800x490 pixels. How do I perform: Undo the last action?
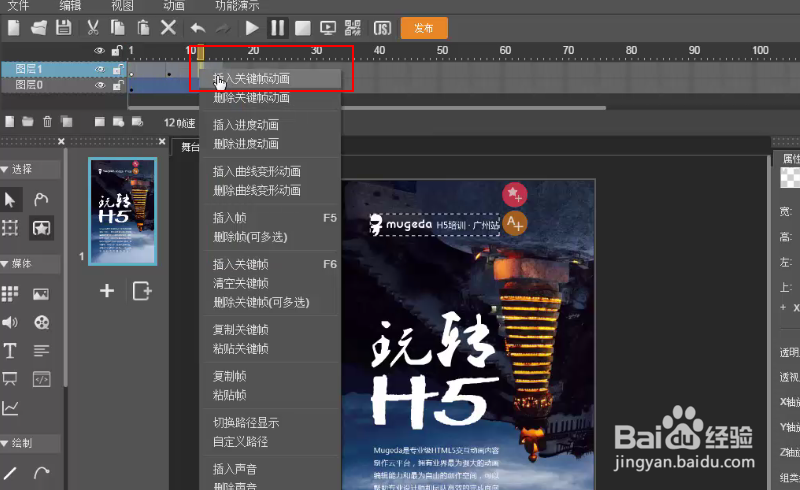click(x=198, y=28)
